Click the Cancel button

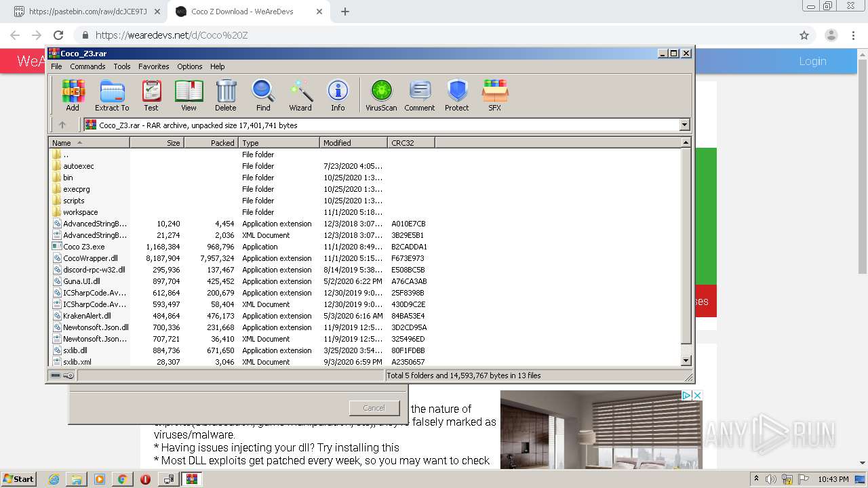(x=374, y=408)
